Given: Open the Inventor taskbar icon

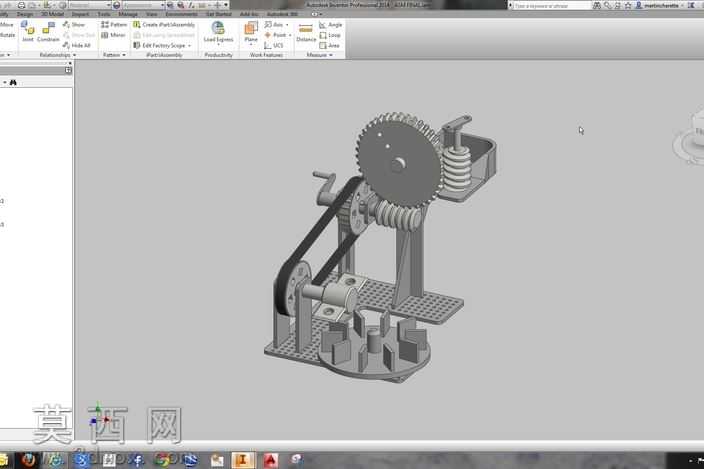Looking at the screenshot, I should pos(243,460).
